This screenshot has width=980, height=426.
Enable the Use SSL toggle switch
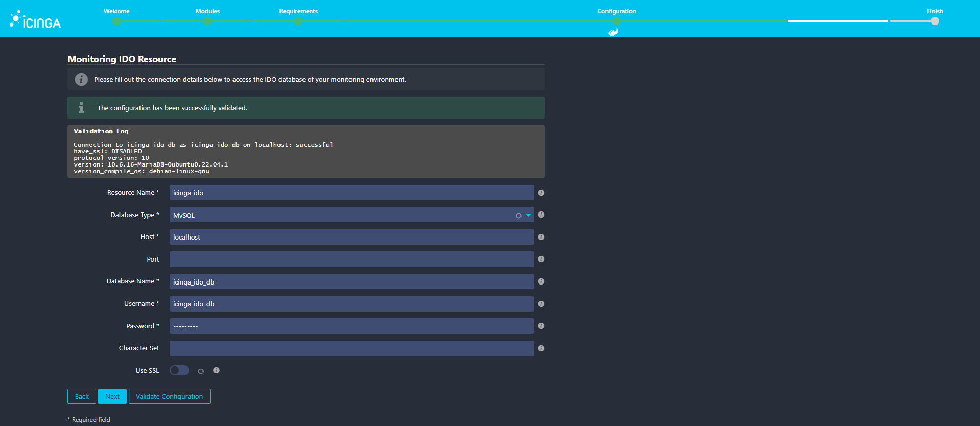click(179, 370)
